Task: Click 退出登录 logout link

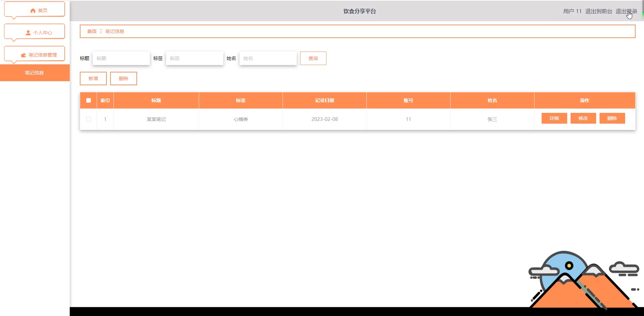Action: 626,11
